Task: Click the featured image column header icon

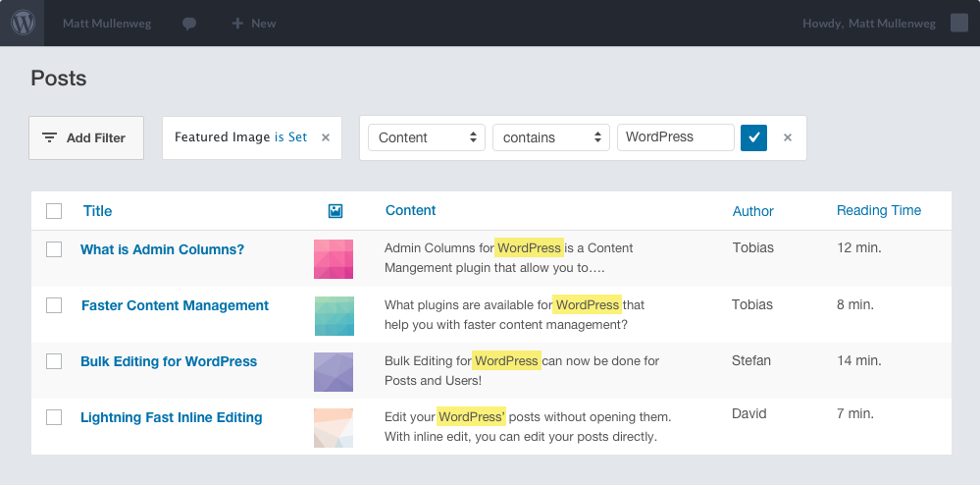Action: 335,211
